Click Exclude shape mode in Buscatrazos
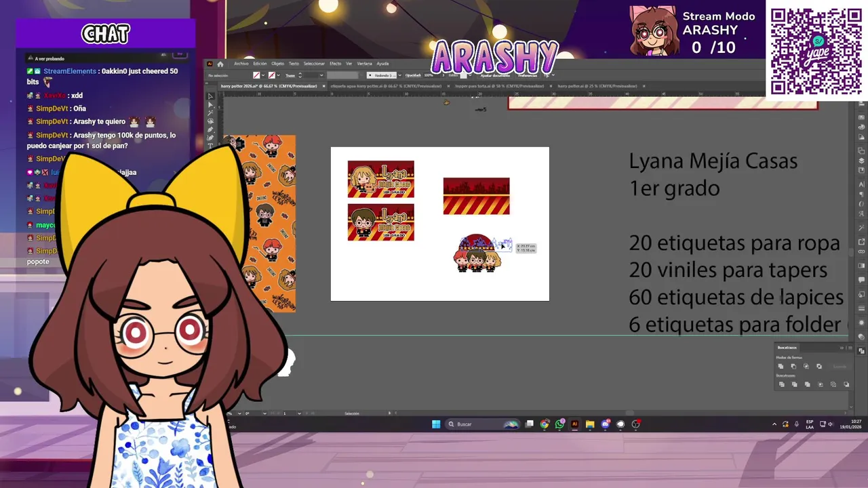Screen dimensions: 868x488 point(819,367)
